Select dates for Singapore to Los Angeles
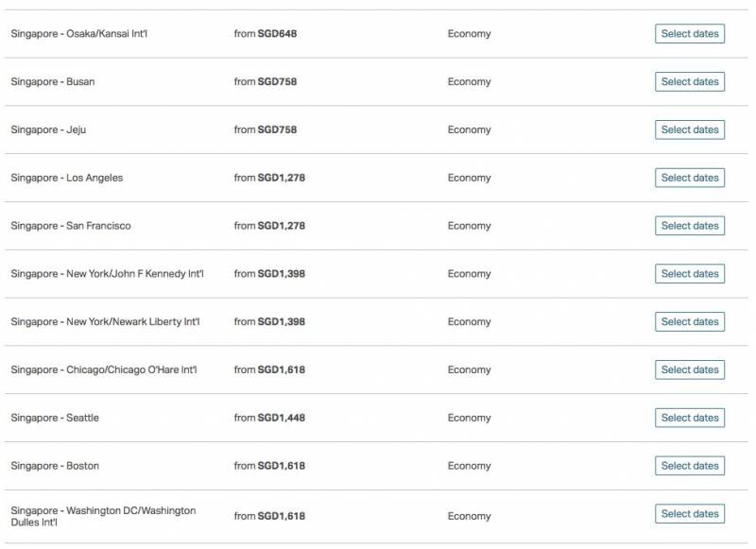This screenshot has width=756, height=549. pyautogui.click(x=690, y=178)
